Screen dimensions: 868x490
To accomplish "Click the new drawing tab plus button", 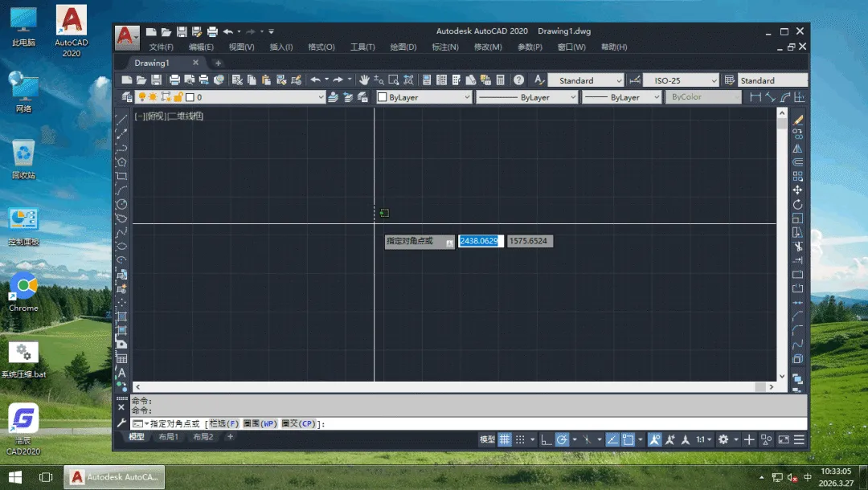I will tap(218, 63).
